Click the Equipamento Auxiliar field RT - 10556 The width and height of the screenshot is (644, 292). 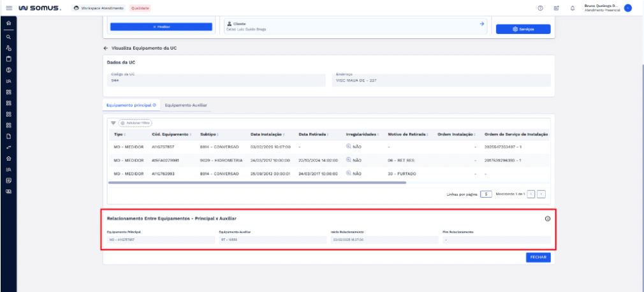pyautogui.click(x=273, y=240)
